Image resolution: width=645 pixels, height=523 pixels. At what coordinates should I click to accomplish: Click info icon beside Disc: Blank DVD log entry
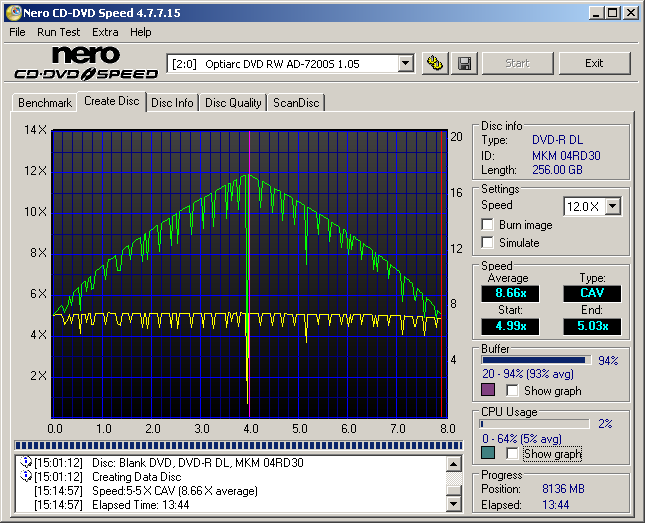25,463
